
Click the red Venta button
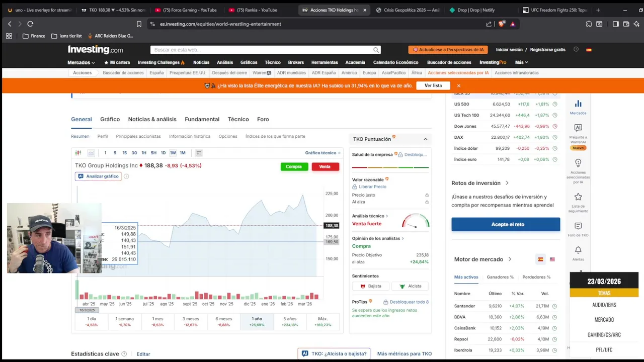pos(325,167)
